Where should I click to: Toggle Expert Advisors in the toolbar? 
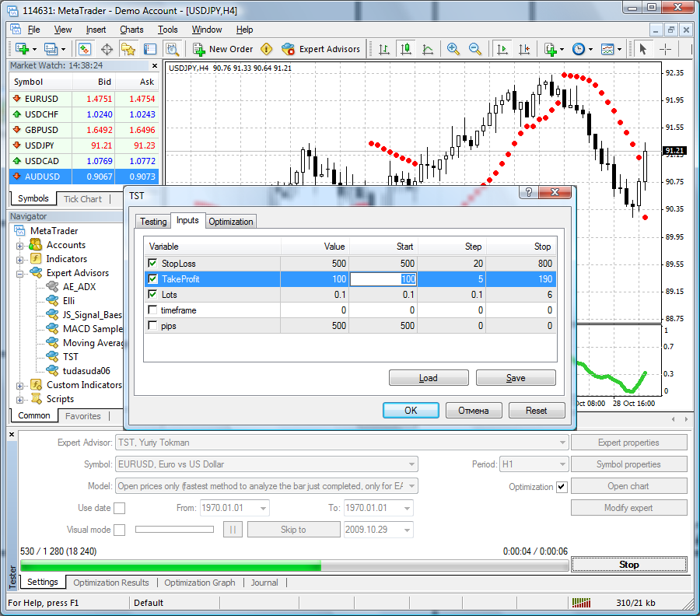[321, 49]
